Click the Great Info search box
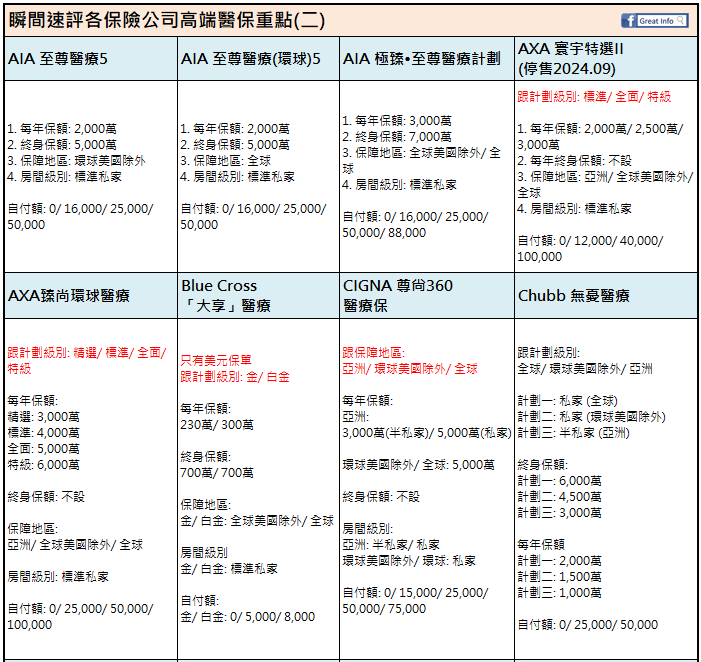This screenshot has height=662, width=701. coord(662,21)
